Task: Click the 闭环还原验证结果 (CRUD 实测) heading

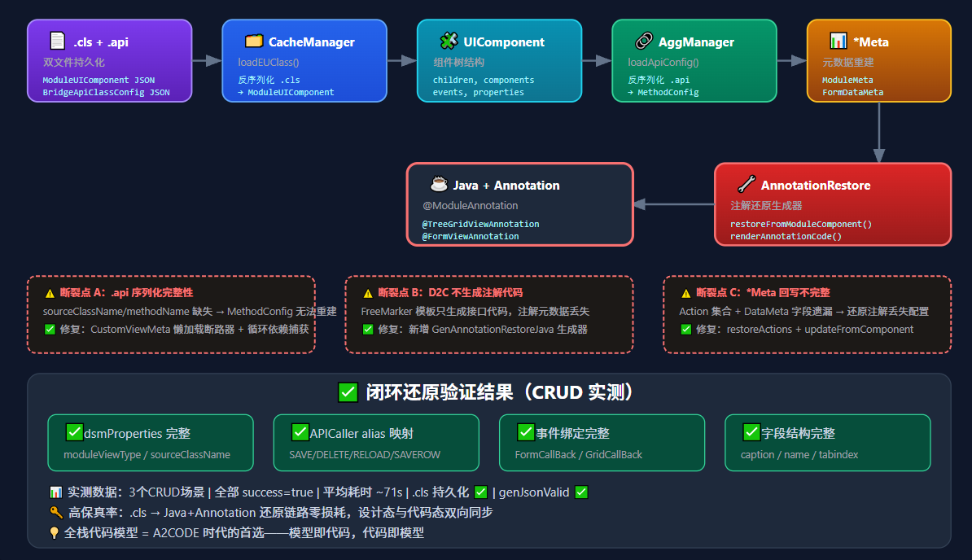Action: click(x=500, y=392)
